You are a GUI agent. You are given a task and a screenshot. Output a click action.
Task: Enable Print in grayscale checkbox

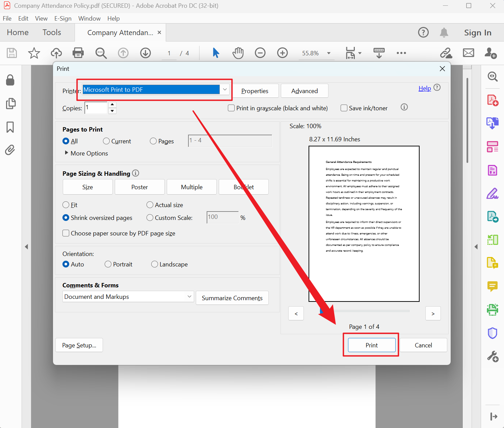click(x=231, y=108)
